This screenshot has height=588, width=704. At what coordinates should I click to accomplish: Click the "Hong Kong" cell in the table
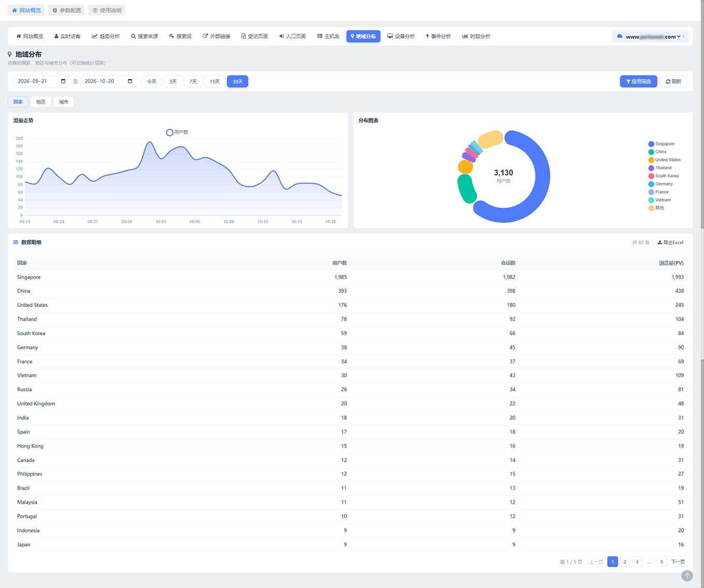(x=30, y=446)
